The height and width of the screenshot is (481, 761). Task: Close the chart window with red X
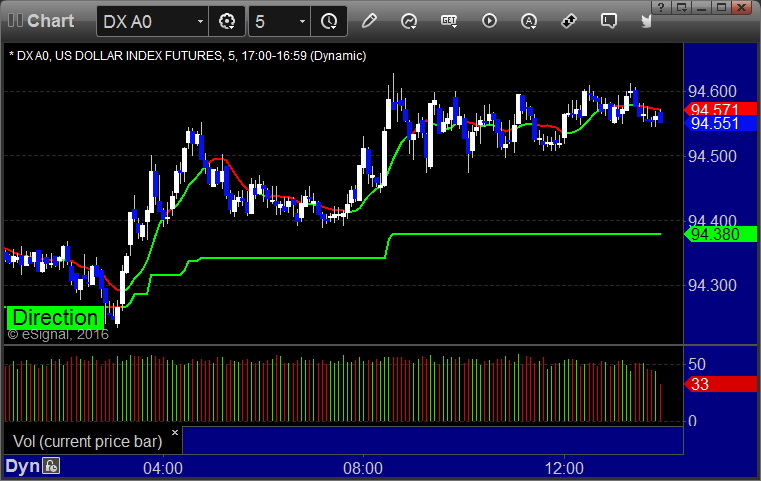[x=742, y=7]
